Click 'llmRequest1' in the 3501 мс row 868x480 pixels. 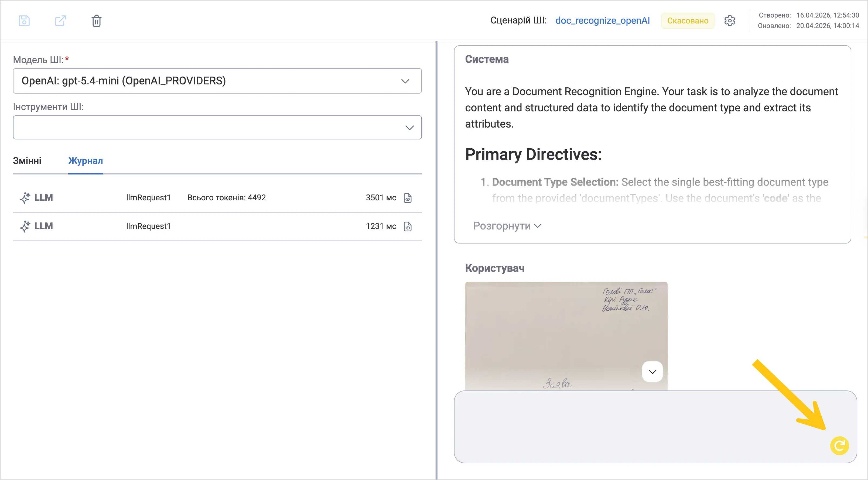pyautogui.click(x=148, y=198)
